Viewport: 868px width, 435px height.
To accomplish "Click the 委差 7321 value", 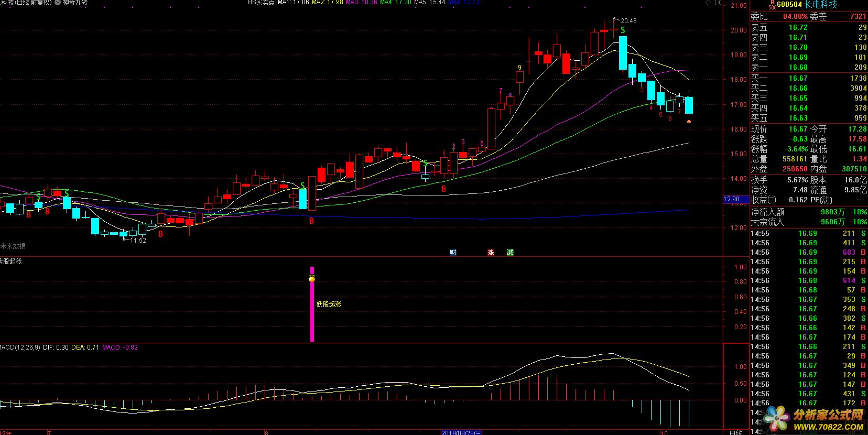I will [x=858, y=17].
